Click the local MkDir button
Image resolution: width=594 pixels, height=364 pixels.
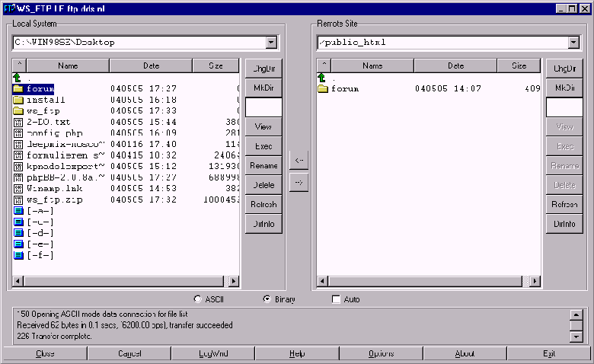click(x=263, y=88)
